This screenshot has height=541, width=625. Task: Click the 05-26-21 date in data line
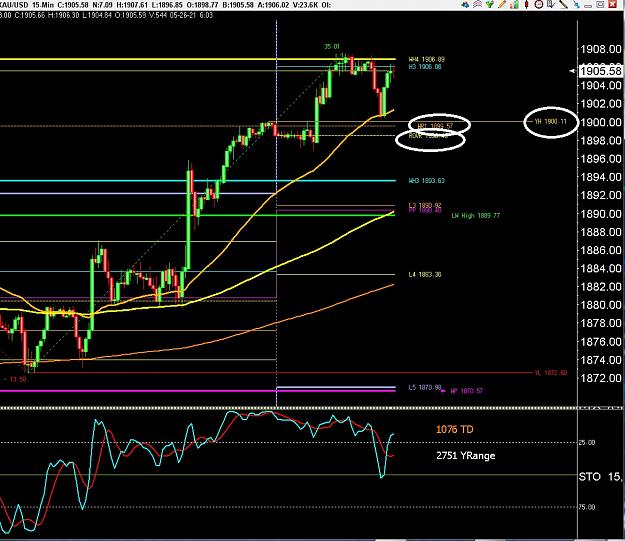[x=184, y=15]
